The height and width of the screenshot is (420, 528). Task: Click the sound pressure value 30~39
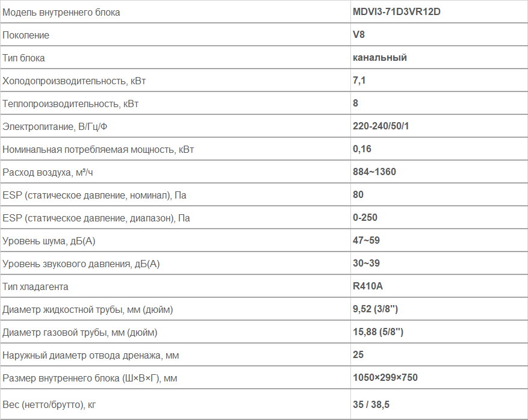(366, 263)
